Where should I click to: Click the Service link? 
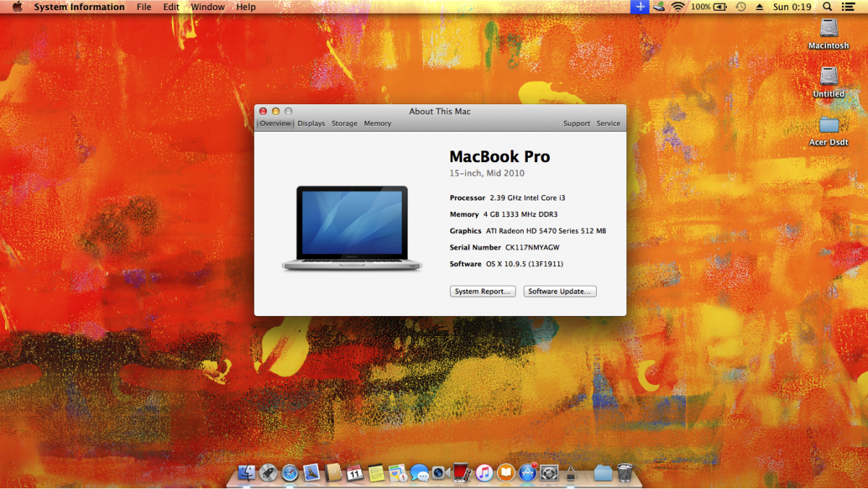click(608, 124)
